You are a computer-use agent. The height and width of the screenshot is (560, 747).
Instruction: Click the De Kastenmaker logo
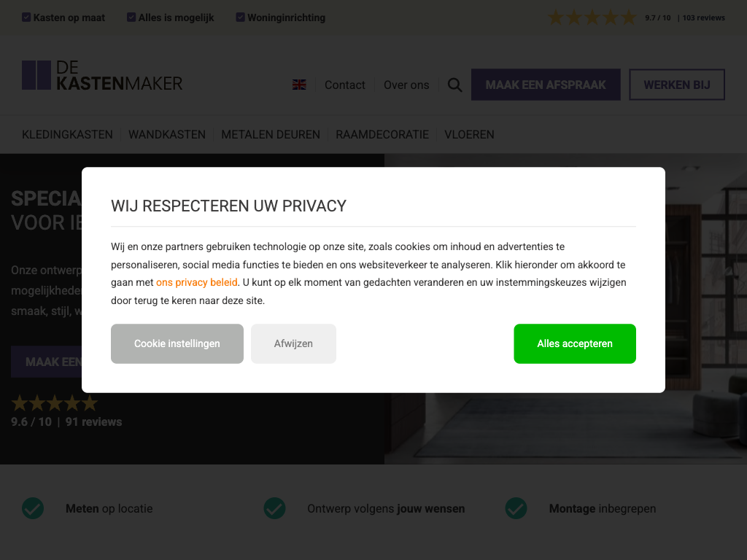102,76
